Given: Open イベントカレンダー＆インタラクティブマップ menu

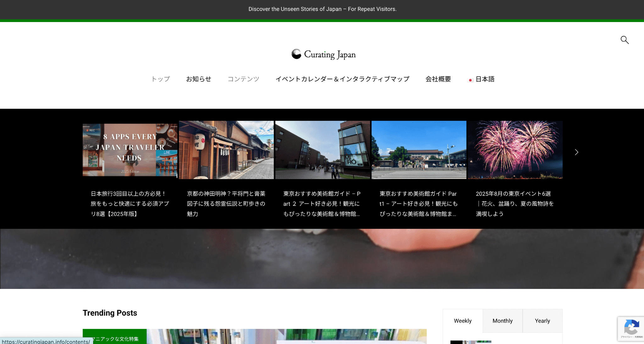Looking at the screenshot, I should click(x=342, y=79).
